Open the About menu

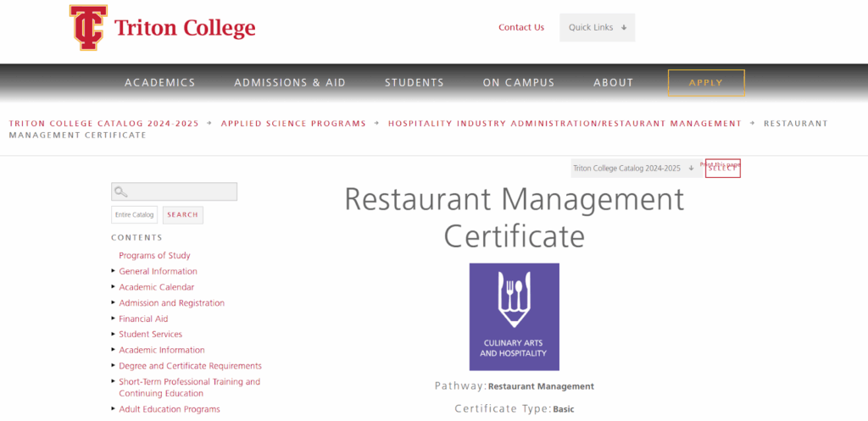click(x=614, y=83)
